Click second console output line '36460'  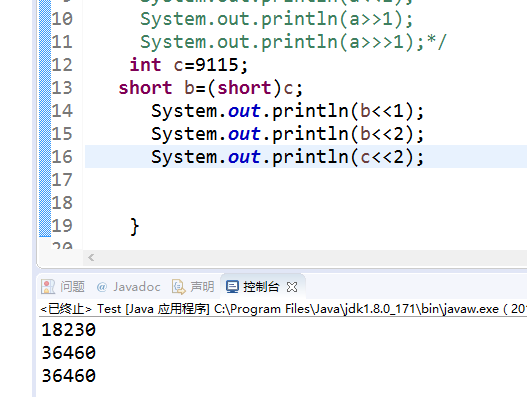(69, 353)
